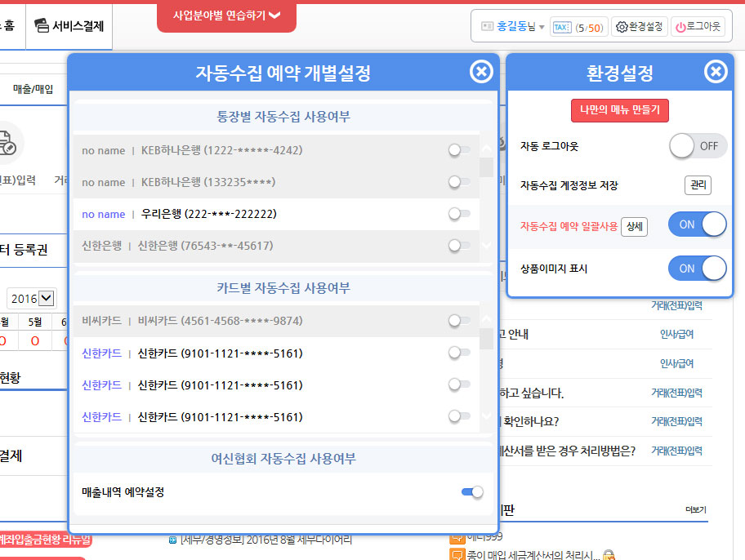Image resolution: width=745 pixels, height=560 pixels.
Task: Toggle auto-collect for KEB하나은행 (133235****)
Action: tap(458, 182)
